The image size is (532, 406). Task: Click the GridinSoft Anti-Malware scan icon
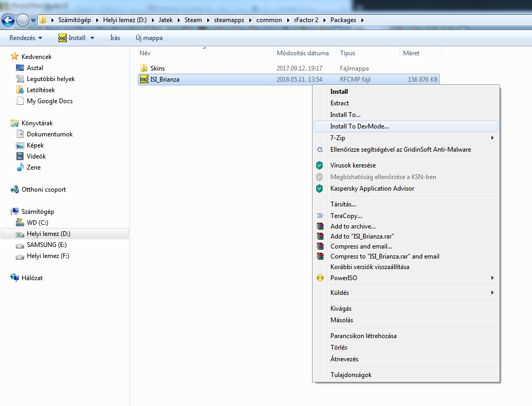click(x=319, y=150)
